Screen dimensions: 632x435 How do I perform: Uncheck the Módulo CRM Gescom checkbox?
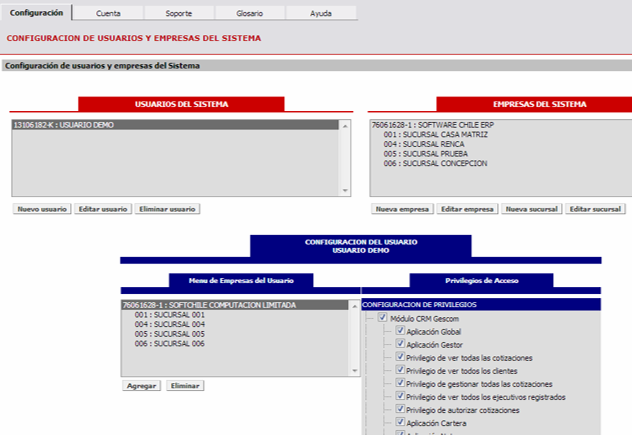coord(383,318)
